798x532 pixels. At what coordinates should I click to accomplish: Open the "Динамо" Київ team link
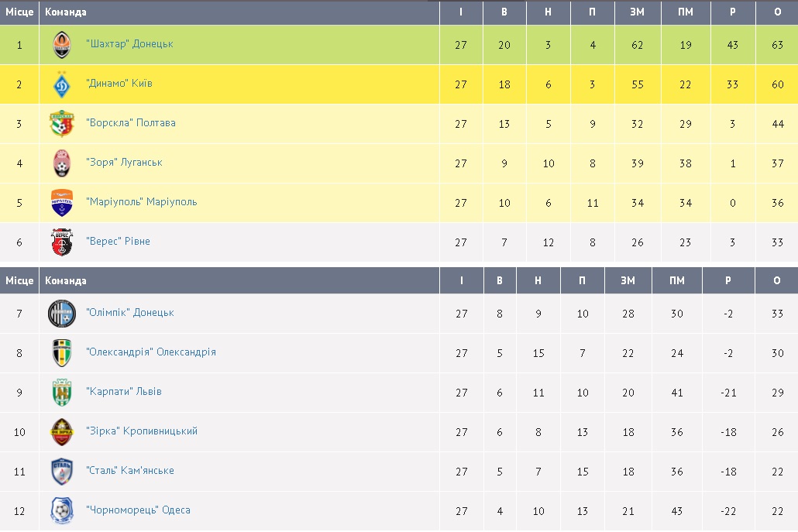[x=119, y=84]
